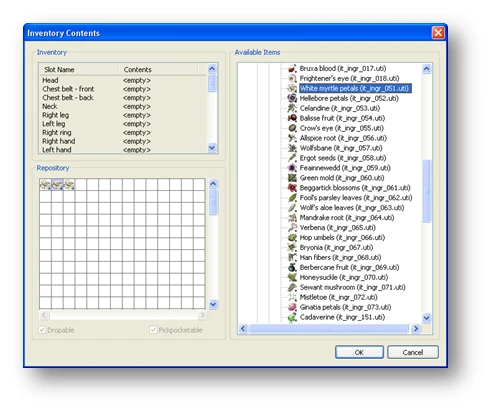This screenshot has height=411, width=491.
Task: Click the Hellebore petals flower icon
Action: click(x=292, y=98)
